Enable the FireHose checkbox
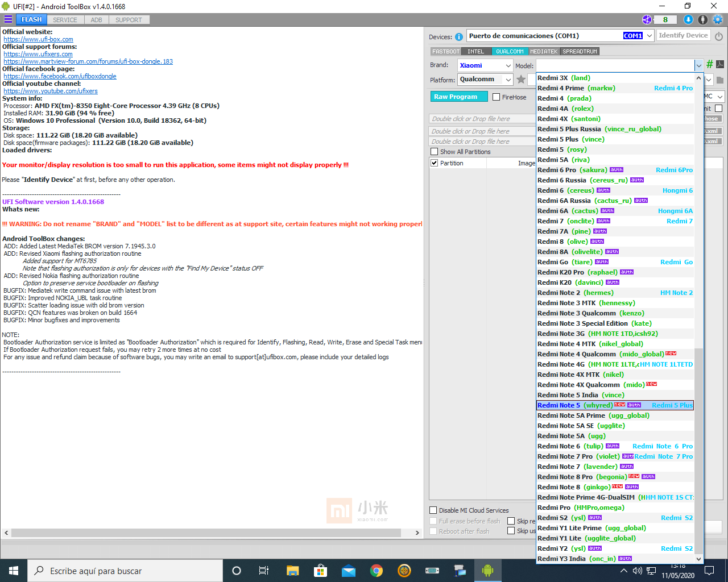Screen dimensions: 728x582 pos(497,97)
